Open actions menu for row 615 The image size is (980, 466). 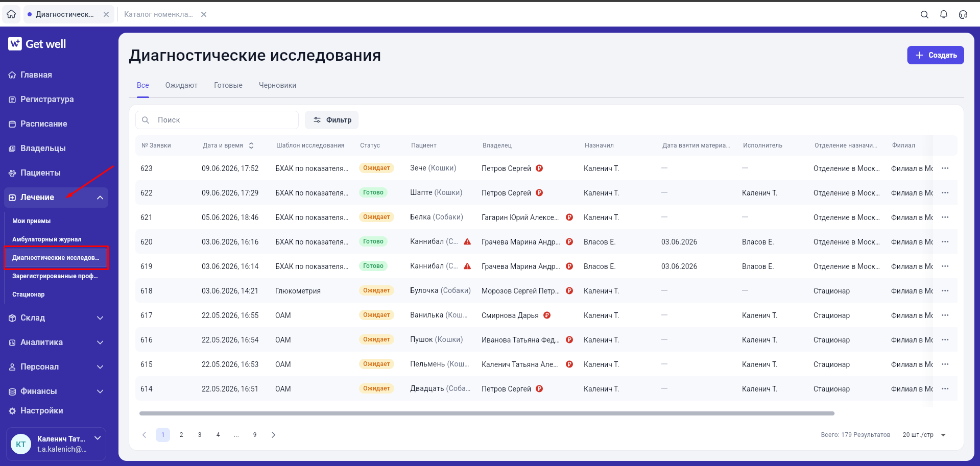tap(945, 364)
